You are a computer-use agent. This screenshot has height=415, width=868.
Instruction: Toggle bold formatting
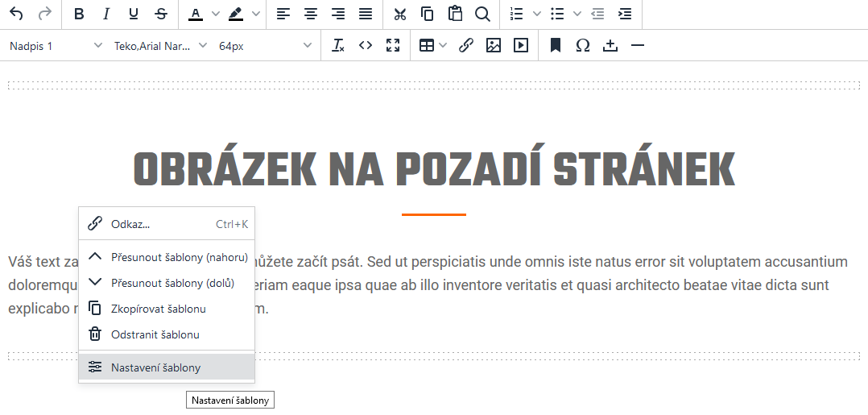[79, 14]
